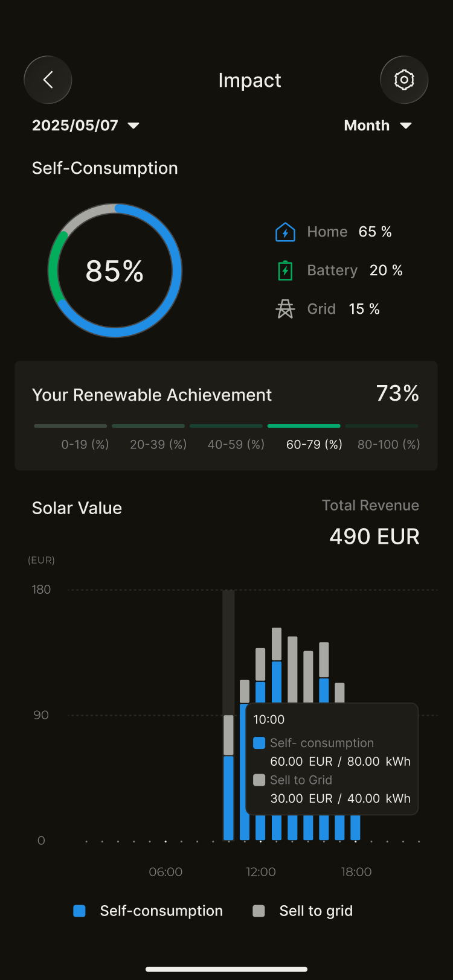Tap the Your Renewable Achievement heading
The image size is (453, 980).
coord(152,395)
